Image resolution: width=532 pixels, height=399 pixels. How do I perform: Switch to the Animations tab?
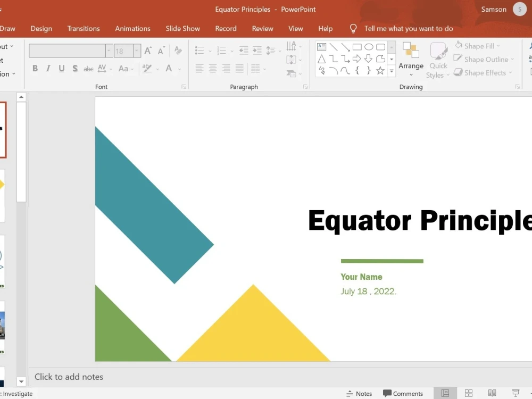(132, 29)
